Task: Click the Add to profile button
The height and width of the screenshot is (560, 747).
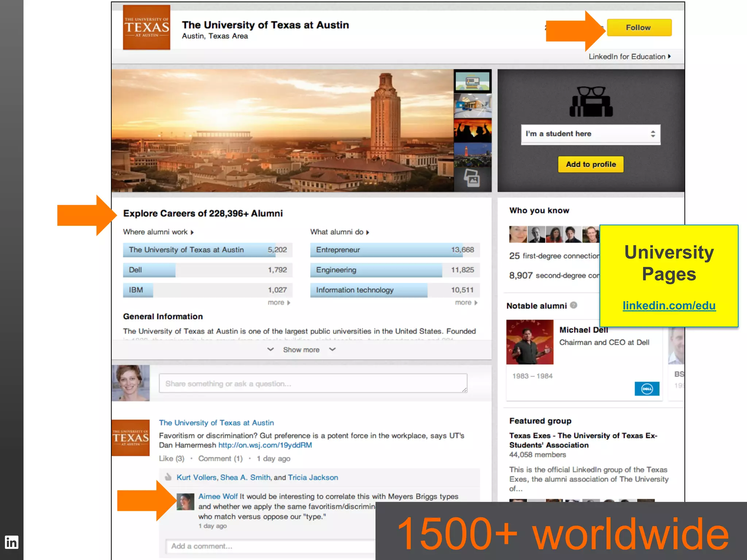Action: (591, 164)
